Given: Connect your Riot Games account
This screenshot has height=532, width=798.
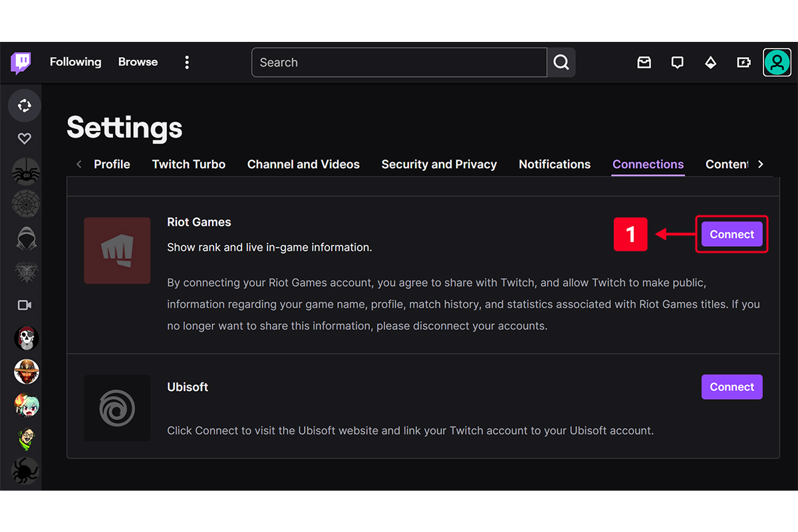Looking at the screenshot, I should (731, 234).
